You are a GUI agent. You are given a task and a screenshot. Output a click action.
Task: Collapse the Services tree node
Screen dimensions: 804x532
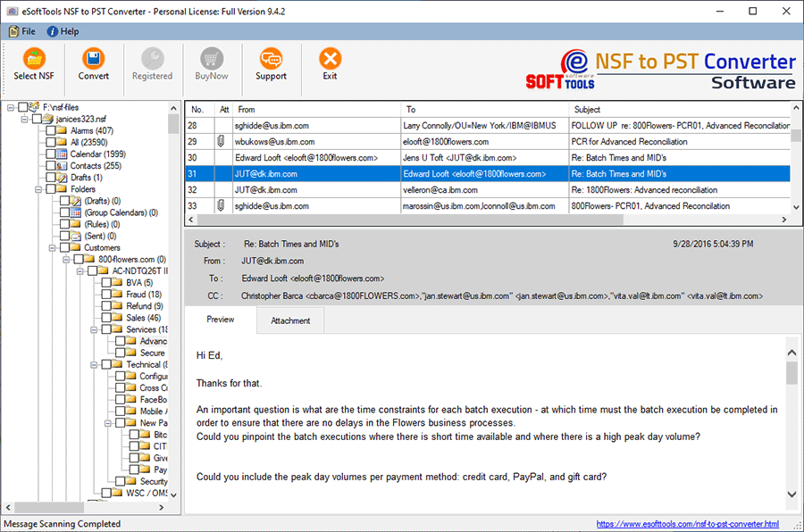pyautogui.click(x=93, y=329)
